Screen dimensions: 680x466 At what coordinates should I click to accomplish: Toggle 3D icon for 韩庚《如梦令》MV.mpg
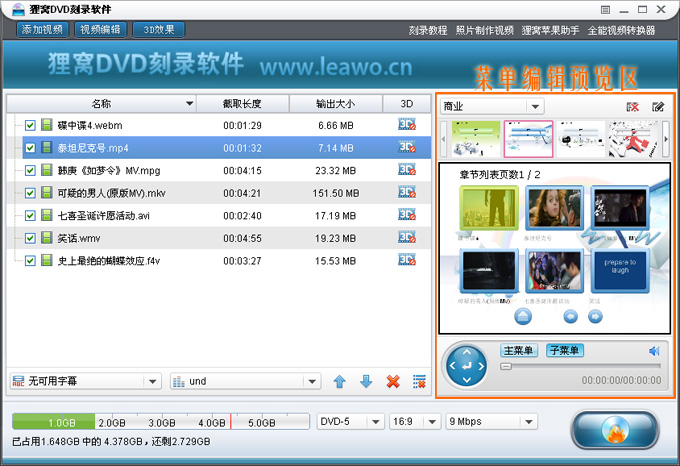[407, 170]
